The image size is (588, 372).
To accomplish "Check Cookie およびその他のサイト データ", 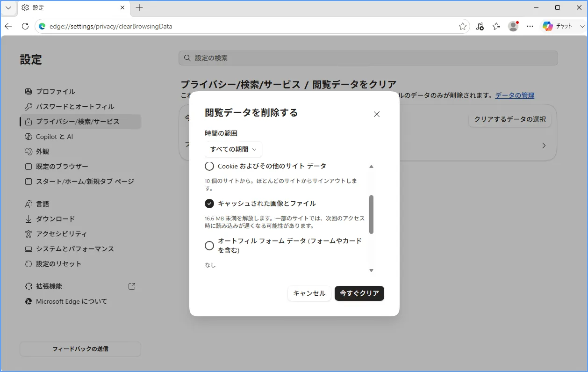I will 209,166.
